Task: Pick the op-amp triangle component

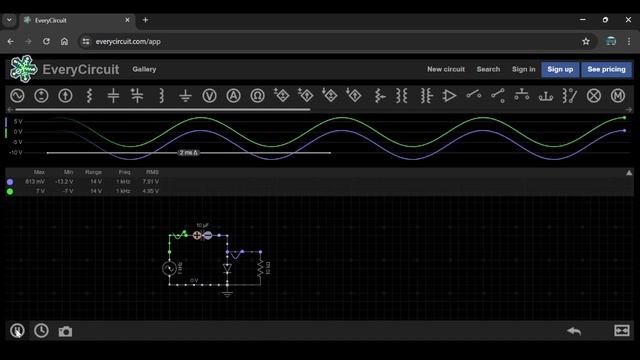Action: (x=449, y=96)
